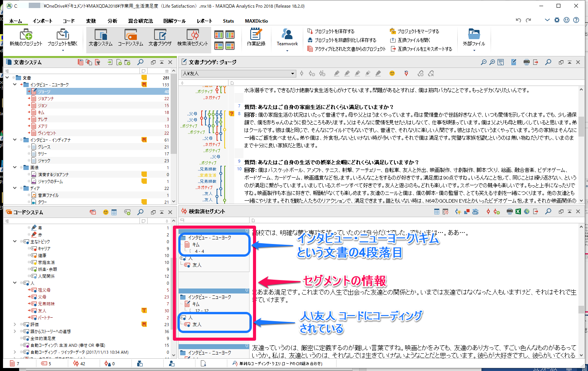
Task: Click the Excel export icon in 検索済セグメント
Action: 518,212
